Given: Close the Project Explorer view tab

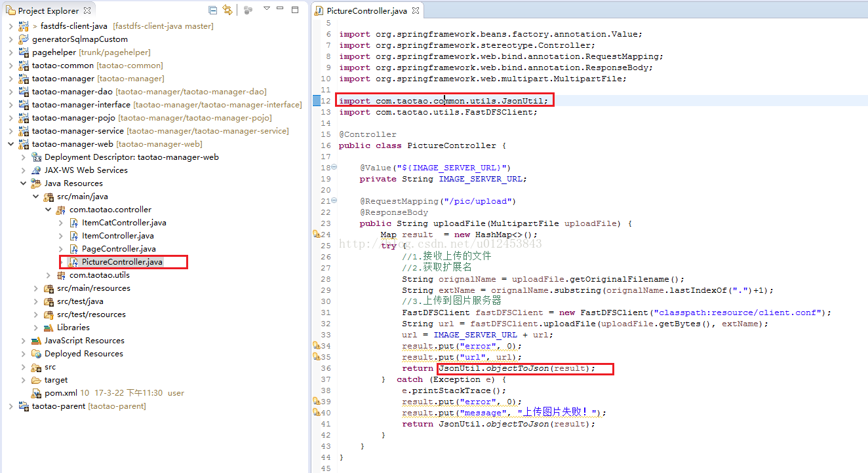Looking at the screenshot, I should pos(88,10).
